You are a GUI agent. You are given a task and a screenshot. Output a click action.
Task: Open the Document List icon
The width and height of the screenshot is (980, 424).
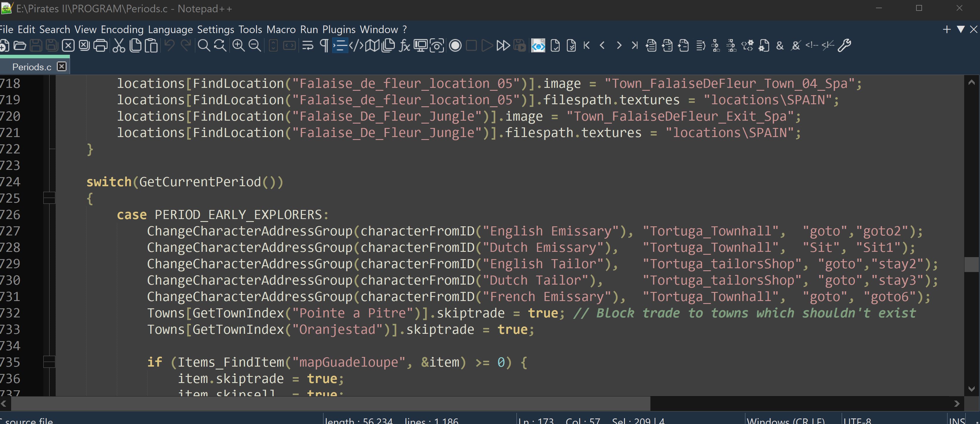[388, 46]
